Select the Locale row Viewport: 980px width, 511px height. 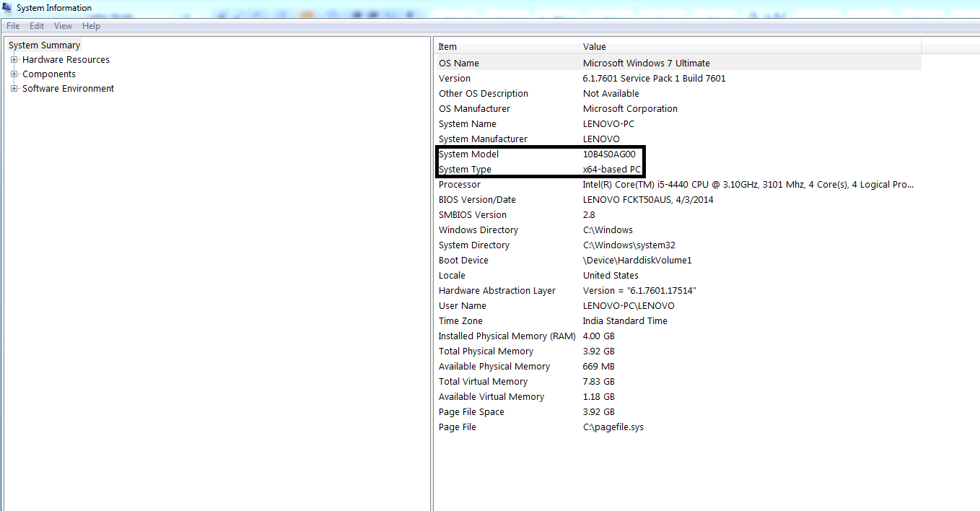(678, 276)
